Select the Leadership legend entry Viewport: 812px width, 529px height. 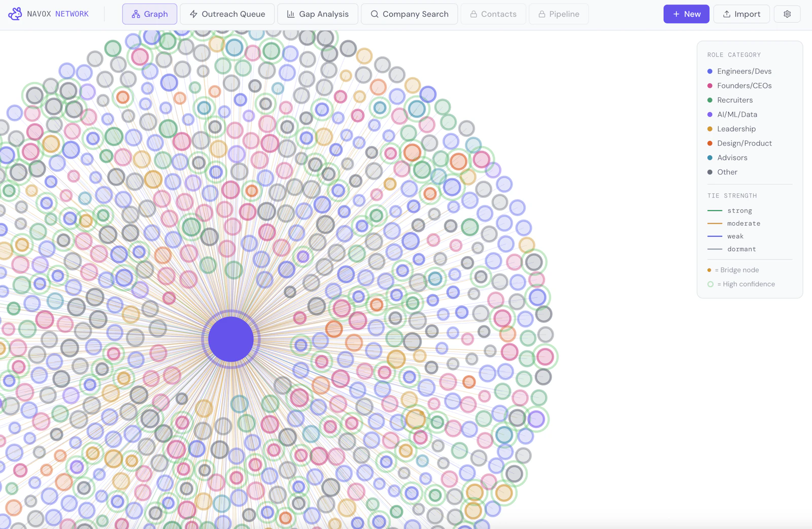click(731, 129)
